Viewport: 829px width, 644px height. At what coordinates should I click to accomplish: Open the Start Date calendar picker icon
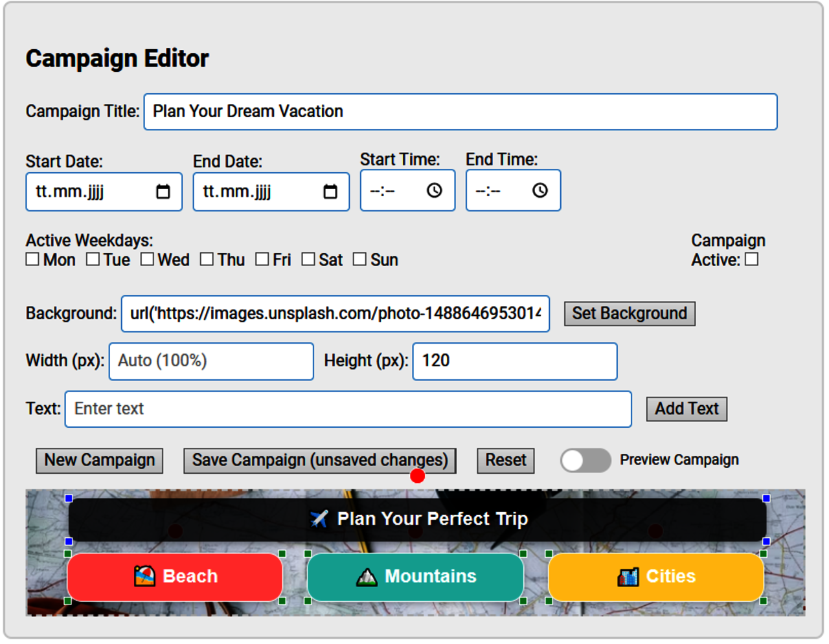[x=163, y=192]
